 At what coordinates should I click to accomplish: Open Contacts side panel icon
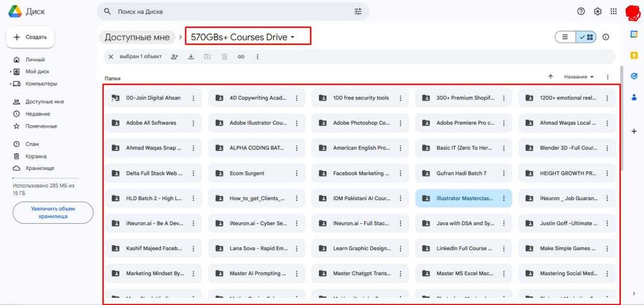(634, 97)
